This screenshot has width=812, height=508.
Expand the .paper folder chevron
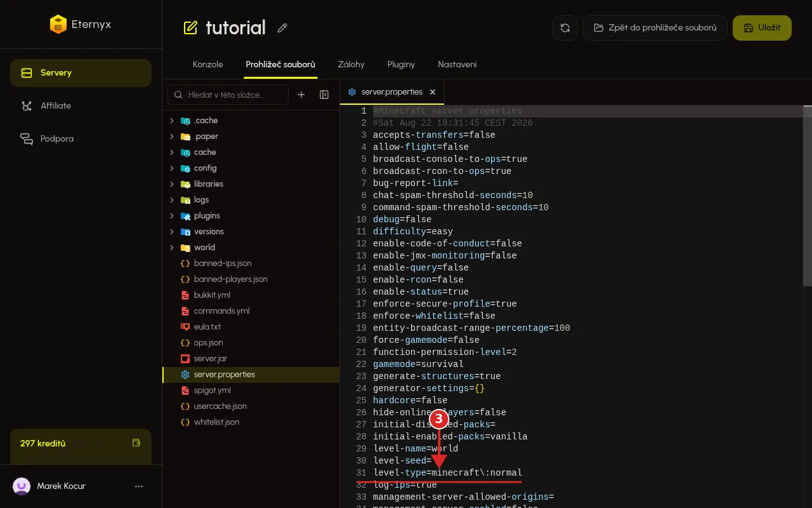coord(171,137)
